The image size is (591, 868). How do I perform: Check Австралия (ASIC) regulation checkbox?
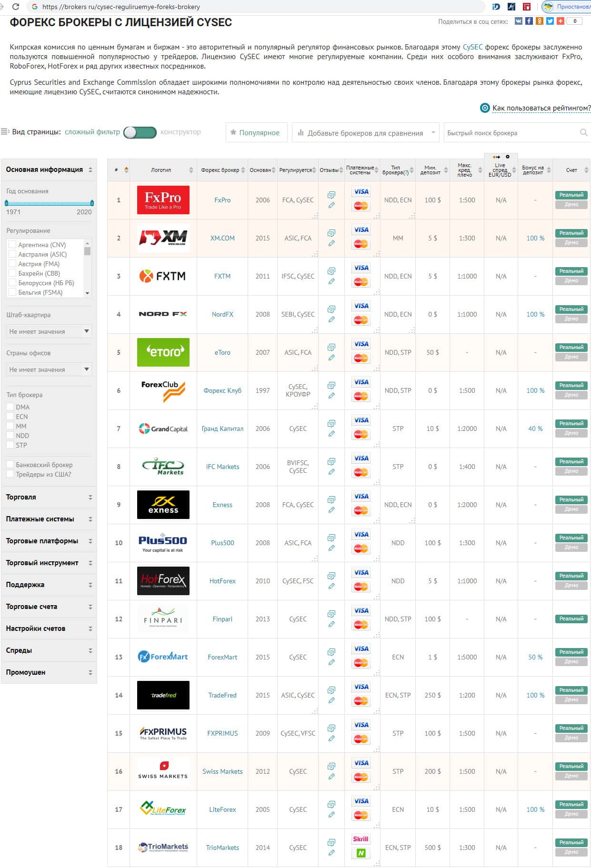click(12, 254)
